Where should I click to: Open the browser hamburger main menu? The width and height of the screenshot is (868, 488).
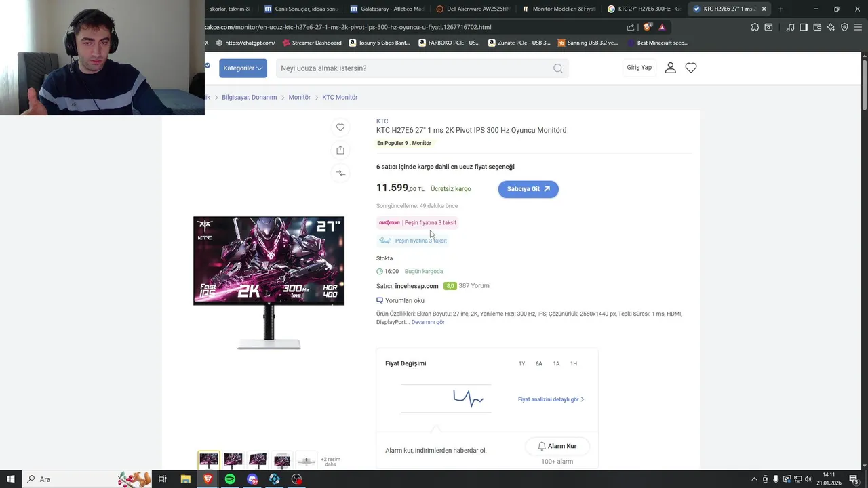coord(858,27)
